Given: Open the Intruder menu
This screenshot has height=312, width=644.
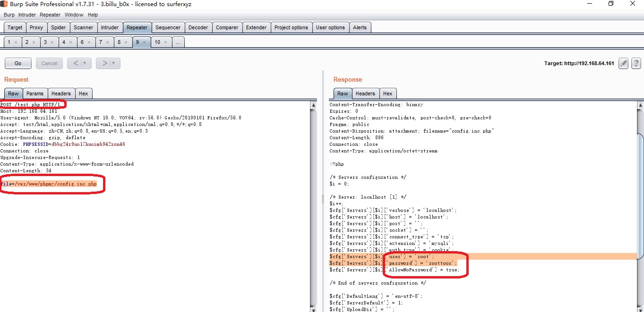Looking at the screenshot, I should 27,15.
